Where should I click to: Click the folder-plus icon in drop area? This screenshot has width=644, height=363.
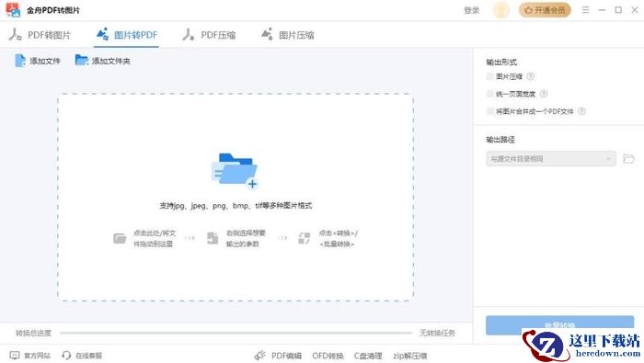pos(235,171)
